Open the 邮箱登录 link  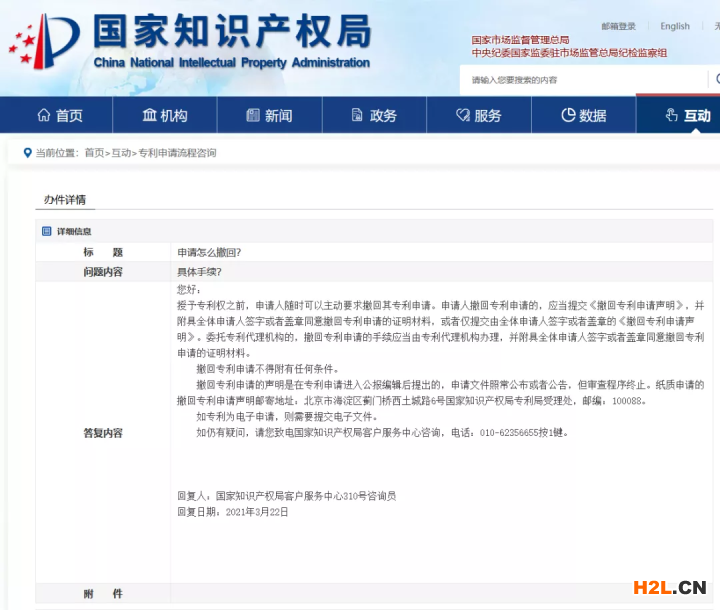pos(619,26)
